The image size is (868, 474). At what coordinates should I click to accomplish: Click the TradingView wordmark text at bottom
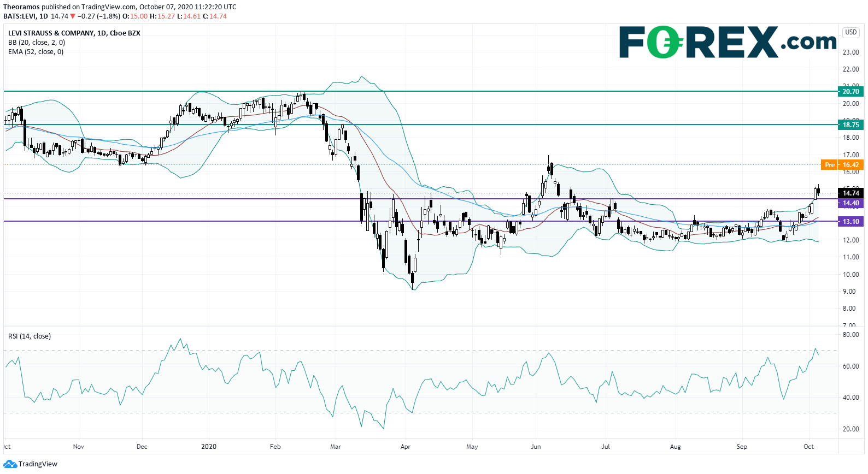pyautogui.click(x=38, y=464)
